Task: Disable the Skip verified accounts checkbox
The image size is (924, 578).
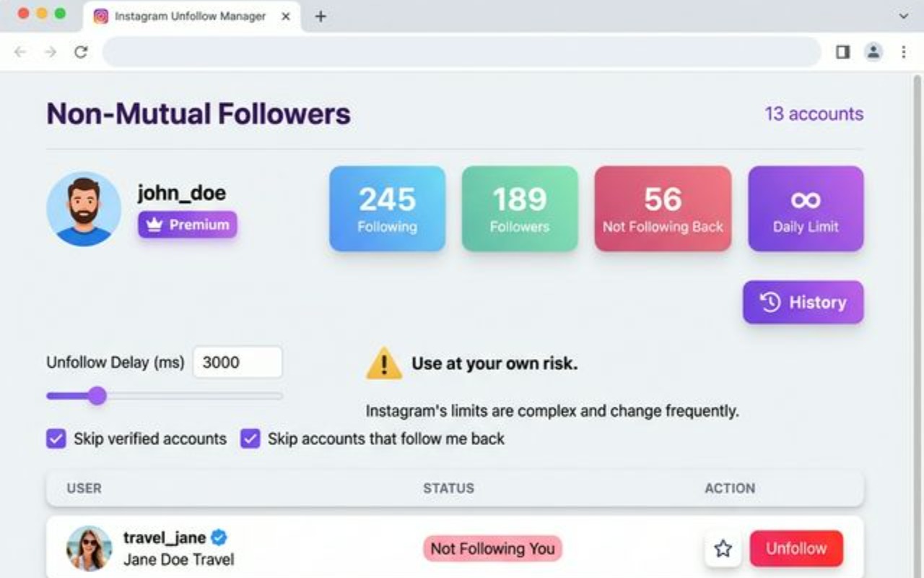Action: (56, 439)
